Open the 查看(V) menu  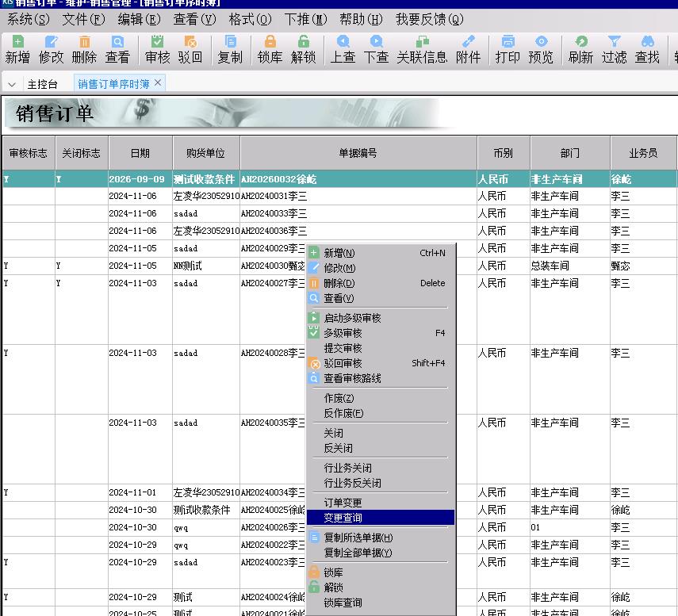click(x=194, y=20)
